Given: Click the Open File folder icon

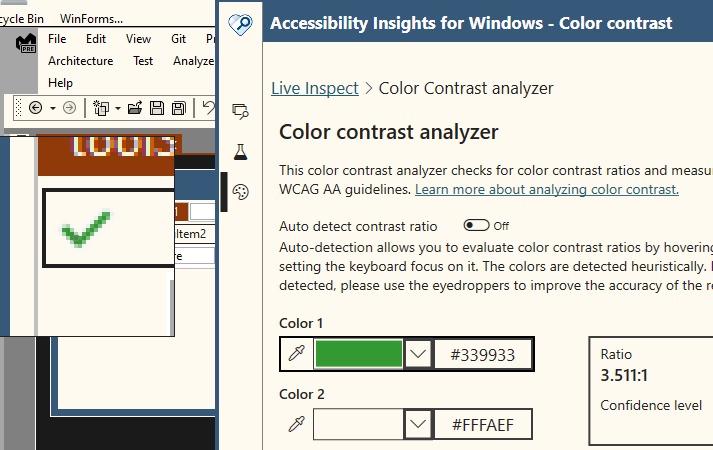Looking at the screenshot, I should [135, 108].
